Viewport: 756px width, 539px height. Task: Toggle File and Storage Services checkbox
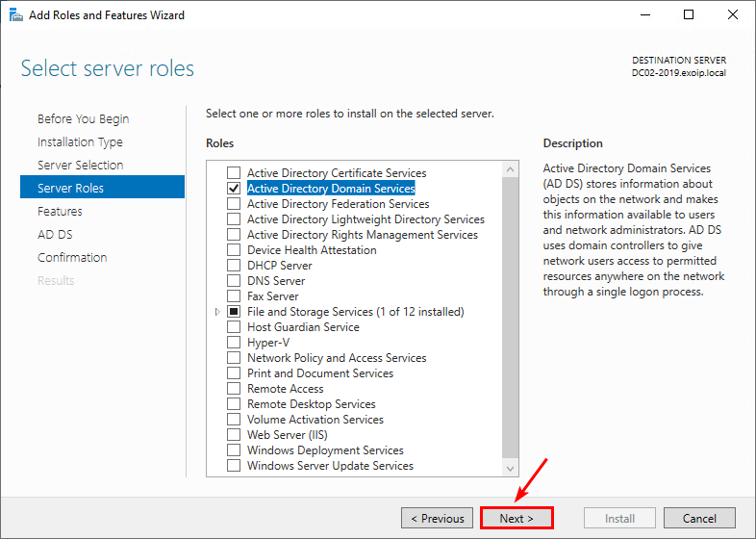234,312
